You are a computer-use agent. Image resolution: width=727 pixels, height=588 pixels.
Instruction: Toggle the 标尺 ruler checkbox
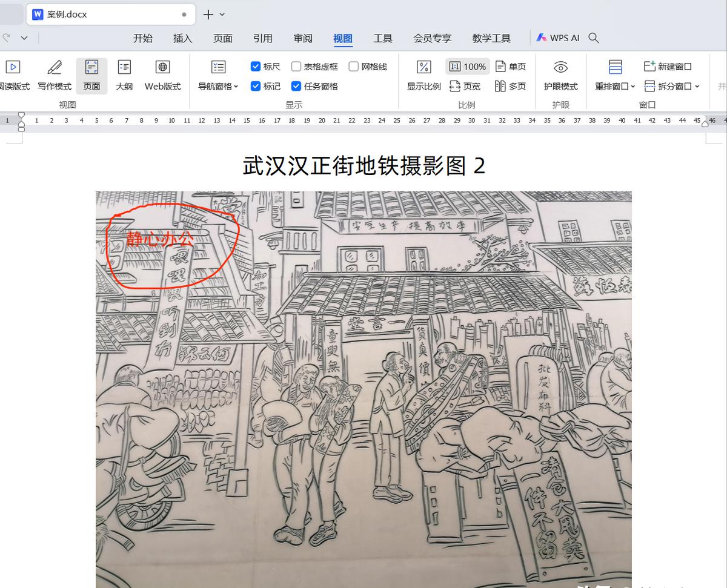point(265,67)
